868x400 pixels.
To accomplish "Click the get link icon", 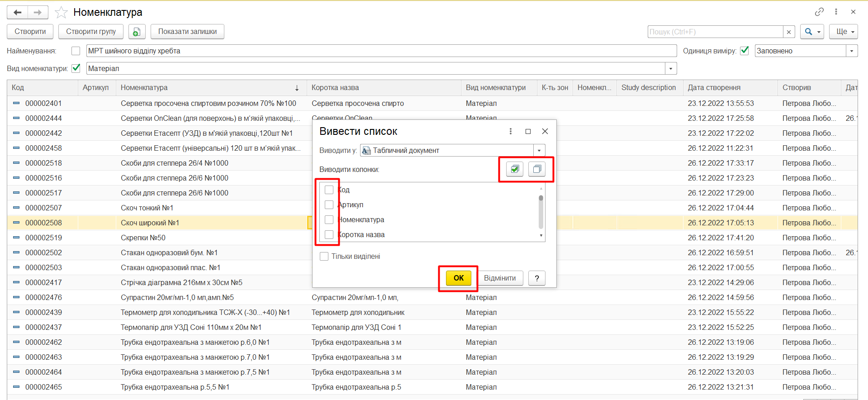I will point(819,12).
